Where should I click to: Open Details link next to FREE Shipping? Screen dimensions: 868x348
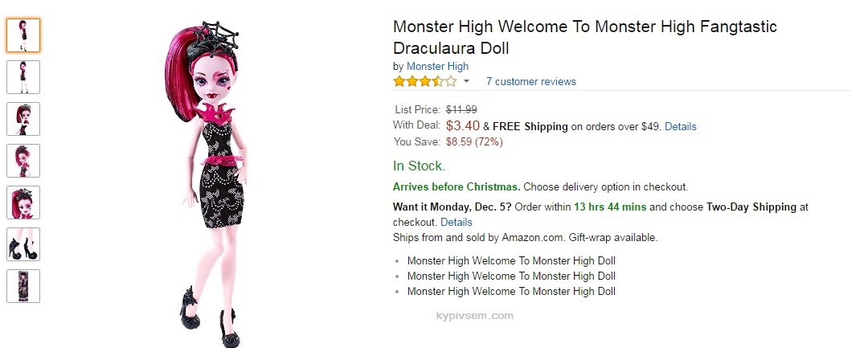680,126
